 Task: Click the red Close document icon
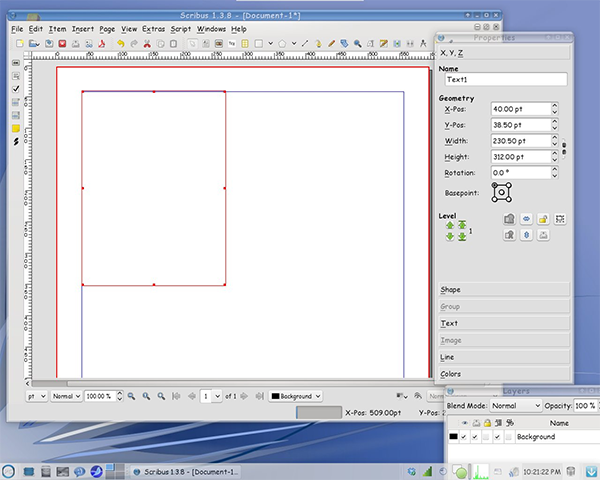coord(62,44)
